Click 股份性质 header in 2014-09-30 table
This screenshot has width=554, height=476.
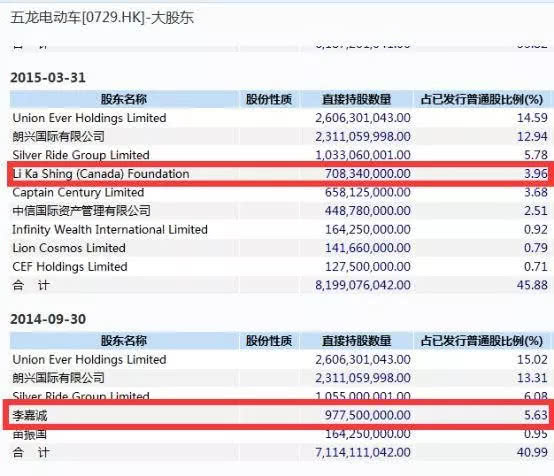[x=269, y=341]
